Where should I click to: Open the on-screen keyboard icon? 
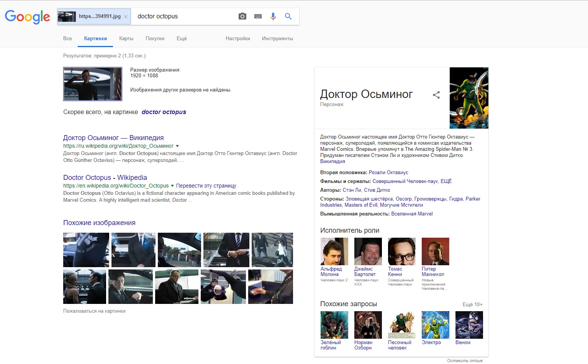point(258,16)
